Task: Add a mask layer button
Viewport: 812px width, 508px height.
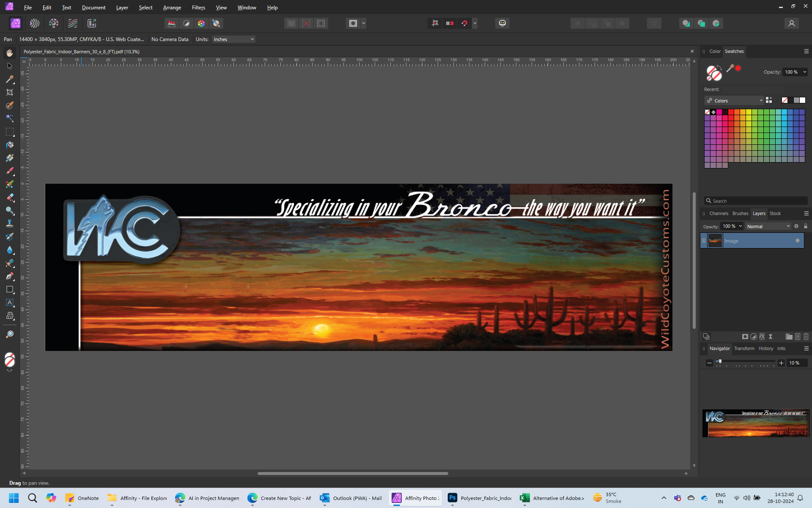Action: point(745,337)
